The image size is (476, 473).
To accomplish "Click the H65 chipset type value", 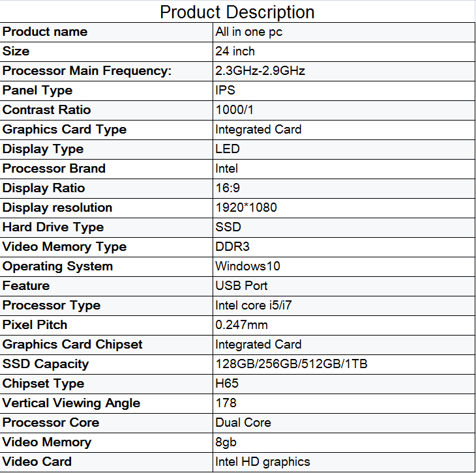I will tap(227, 384).
